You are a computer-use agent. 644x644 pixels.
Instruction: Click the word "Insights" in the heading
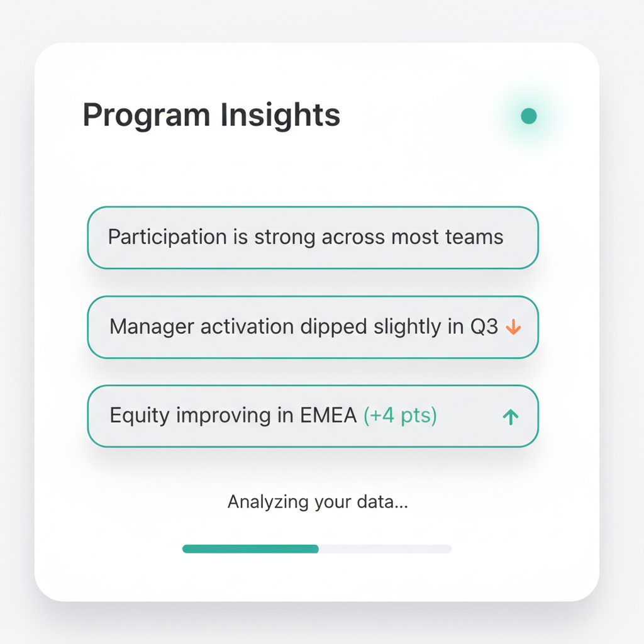click(280, 116)
